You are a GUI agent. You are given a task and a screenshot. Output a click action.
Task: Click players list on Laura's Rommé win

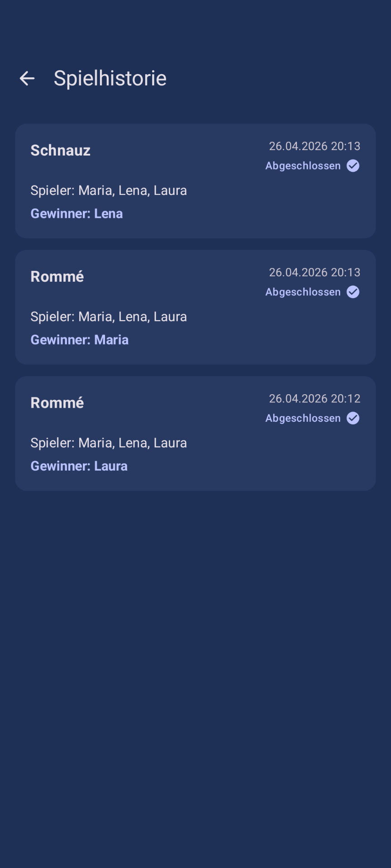pos(109,443)
